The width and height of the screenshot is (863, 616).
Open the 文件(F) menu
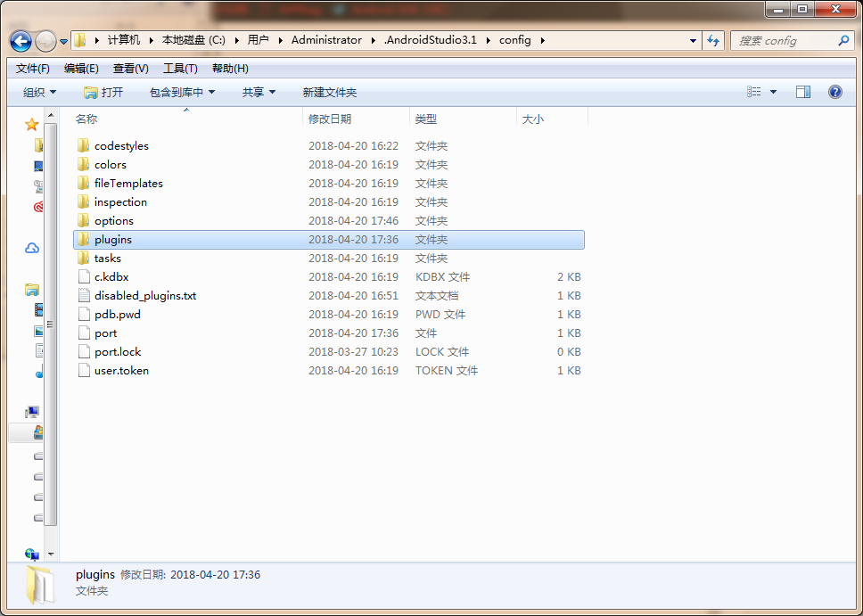click(32, 69)
